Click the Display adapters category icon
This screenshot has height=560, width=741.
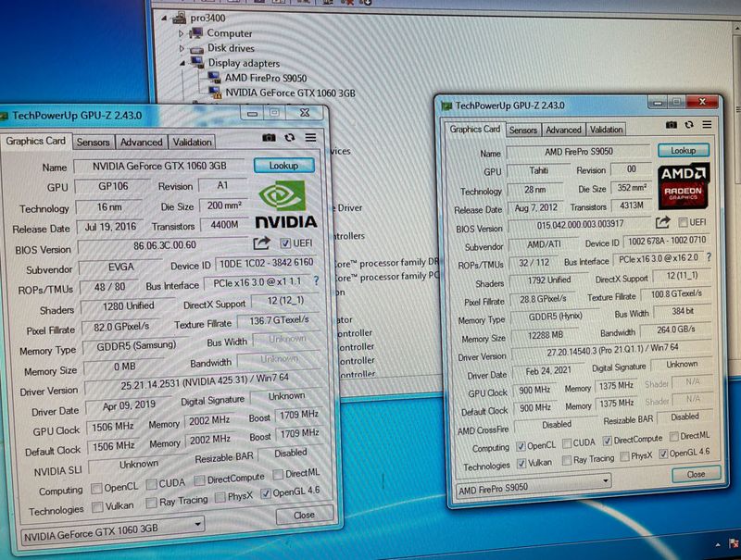197,62
